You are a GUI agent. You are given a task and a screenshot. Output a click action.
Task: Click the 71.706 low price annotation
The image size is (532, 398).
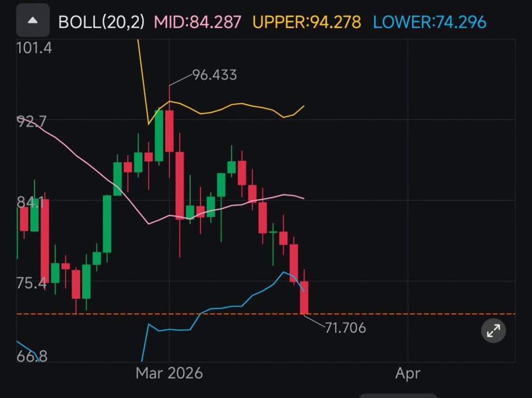pos(345,328)
